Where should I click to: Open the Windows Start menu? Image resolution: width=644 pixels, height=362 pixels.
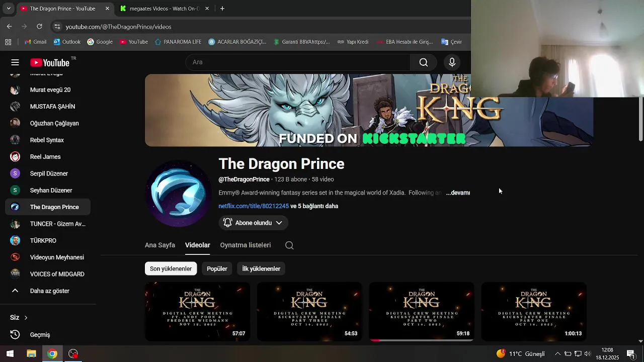[10, 354]
